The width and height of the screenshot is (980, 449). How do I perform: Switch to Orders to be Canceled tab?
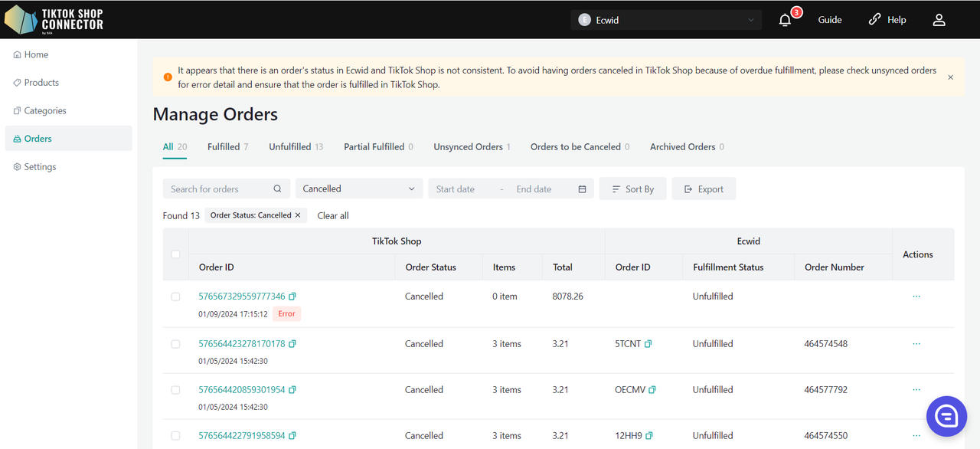[x=580, y=146]
